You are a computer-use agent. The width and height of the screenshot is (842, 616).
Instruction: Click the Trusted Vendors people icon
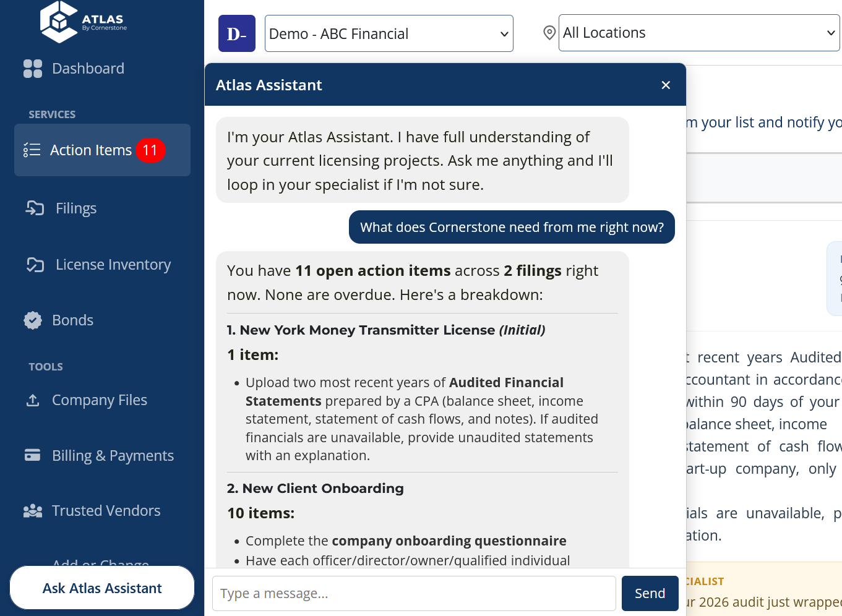click(33, 511)
